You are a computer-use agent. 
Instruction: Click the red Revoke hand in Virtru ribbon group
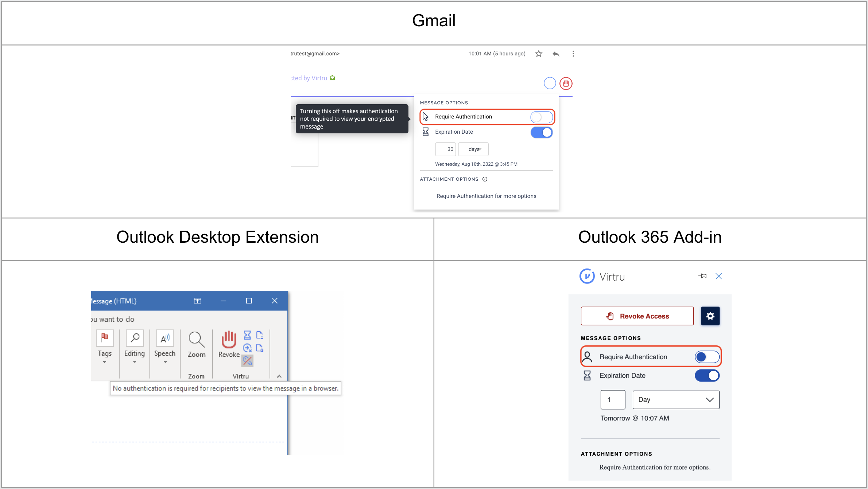coord(229,344)
